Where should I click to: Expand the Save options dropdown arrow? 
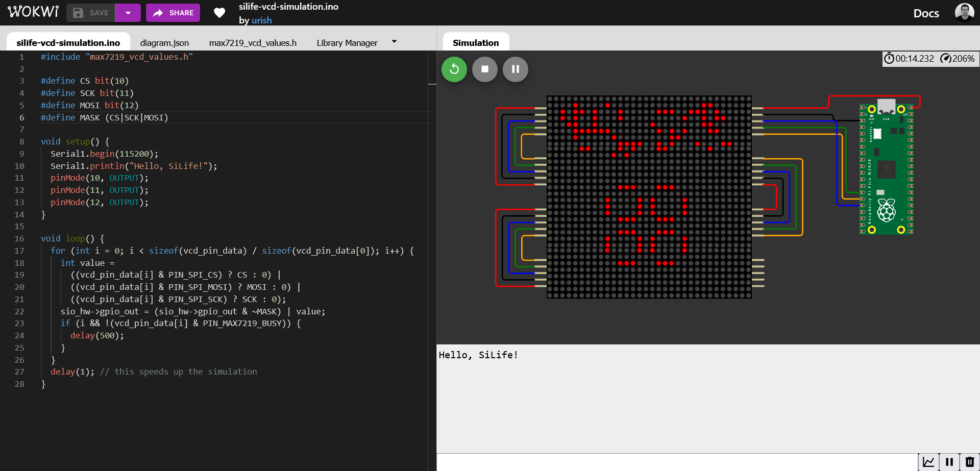click(128, 13)
